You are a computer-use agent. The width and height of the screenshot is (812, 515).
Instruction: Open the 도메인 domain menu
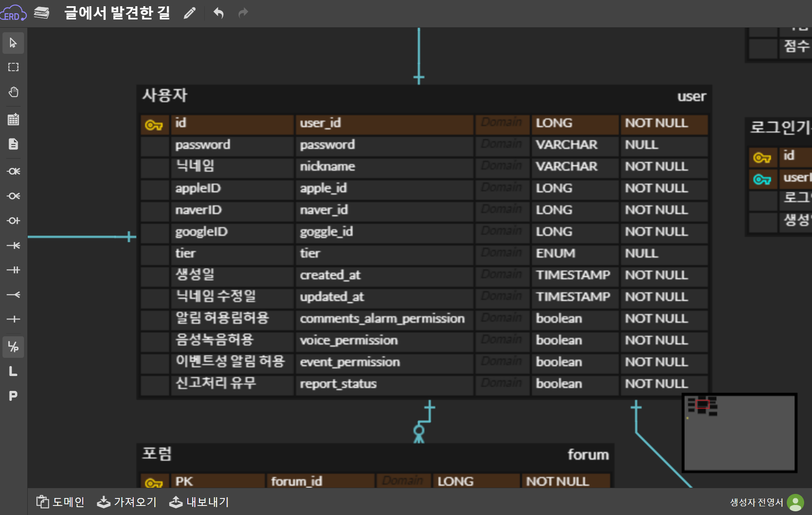click(60, 502)
